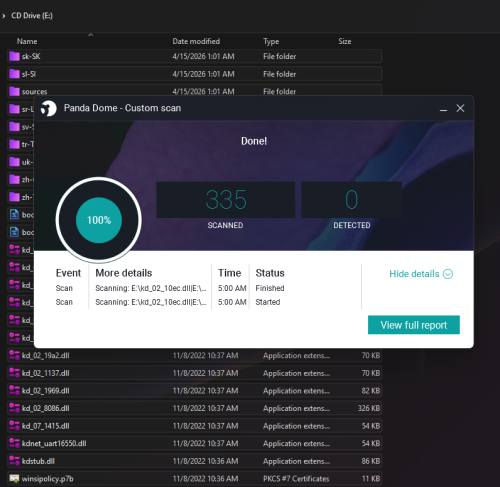500x487 pixels.
Task: Sort Explorer files by Date modified column
Action: 196,41
